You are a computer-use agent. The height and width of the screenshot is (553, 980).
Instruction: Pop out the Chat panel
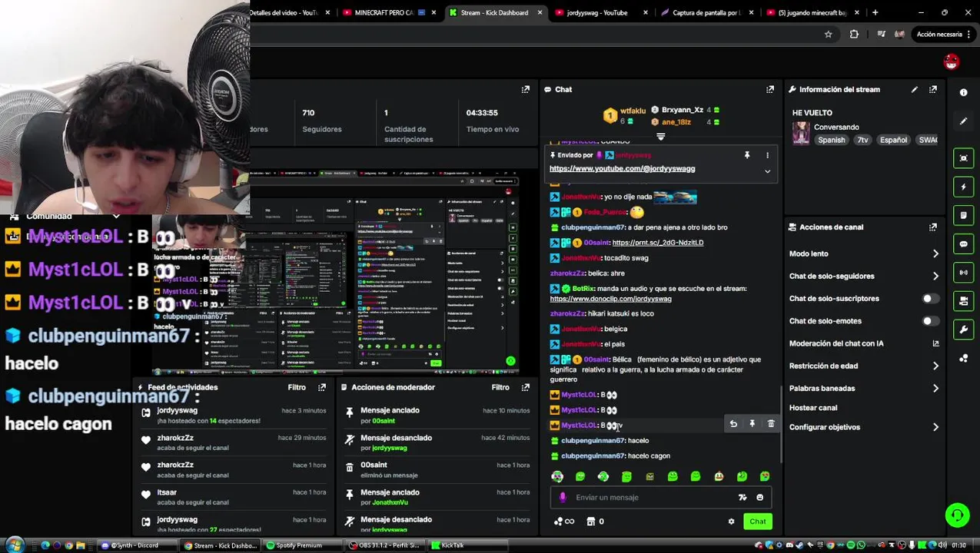click(769, 90)
